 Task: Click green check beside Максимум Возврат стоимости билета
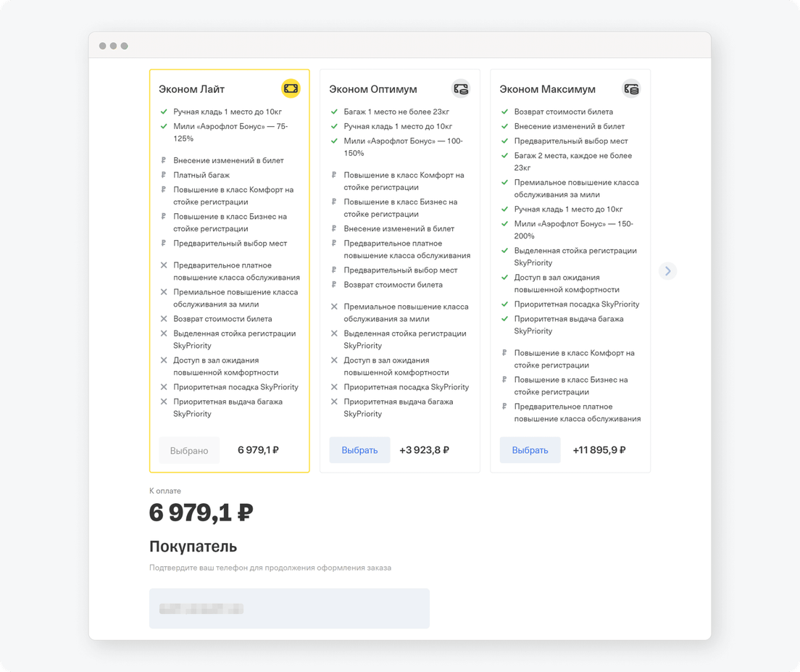tap(504, 112)
